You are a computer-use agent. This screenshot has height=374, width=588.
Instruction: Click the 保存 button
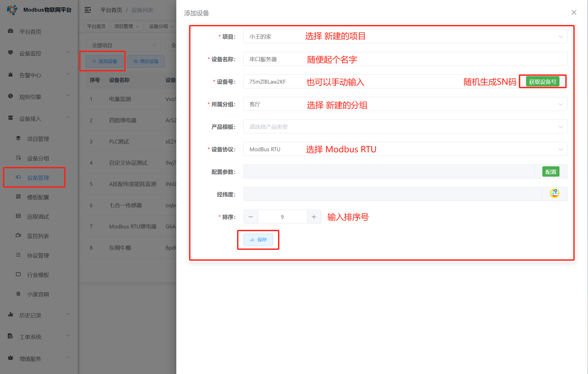258,240
